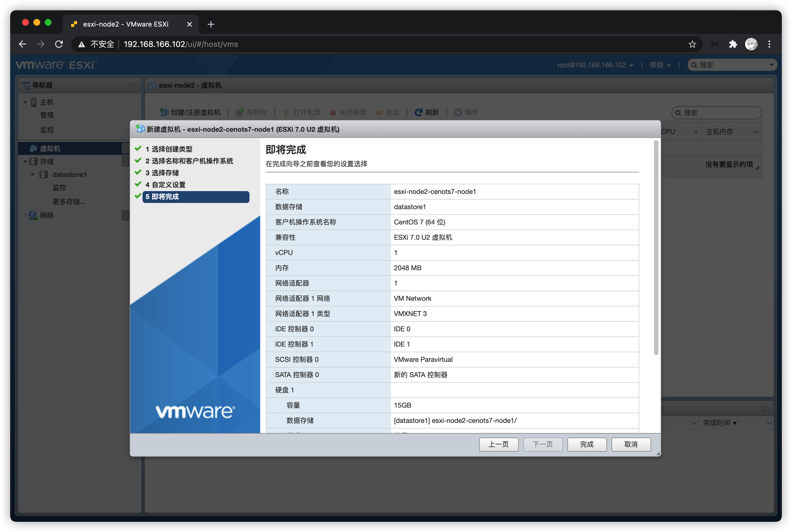Viewport: 792px width, 532px height.
Task: Click the browser reload icon
Action: 59,44
